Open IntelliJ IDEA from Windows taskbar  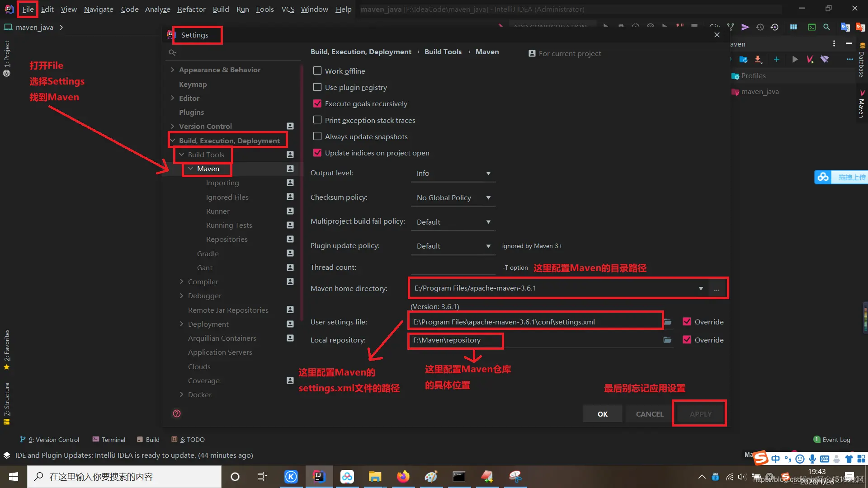319,476
